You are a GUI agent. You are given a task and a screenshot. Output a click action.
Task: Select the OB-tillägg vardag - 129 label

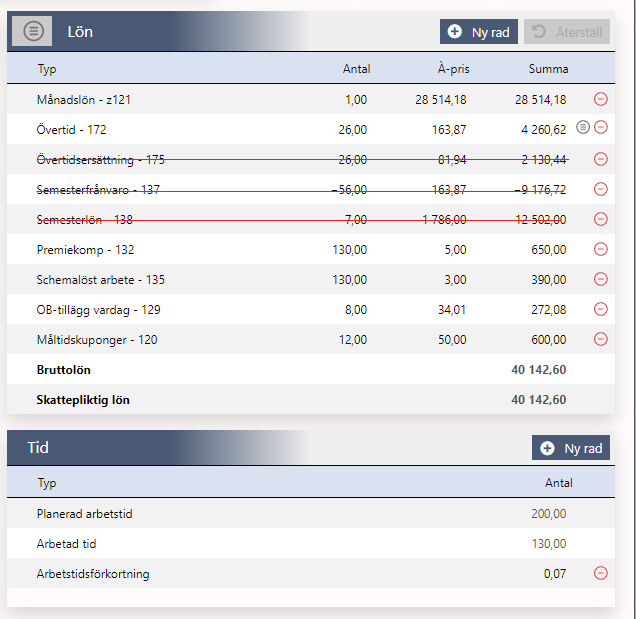coord(99,310)
